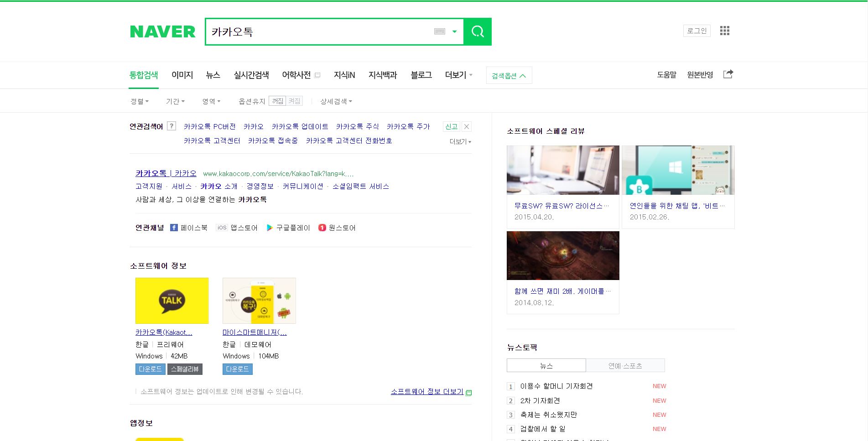
Task: Set 옵션유지 to 꺼짐
Action: tap(277, 101)
